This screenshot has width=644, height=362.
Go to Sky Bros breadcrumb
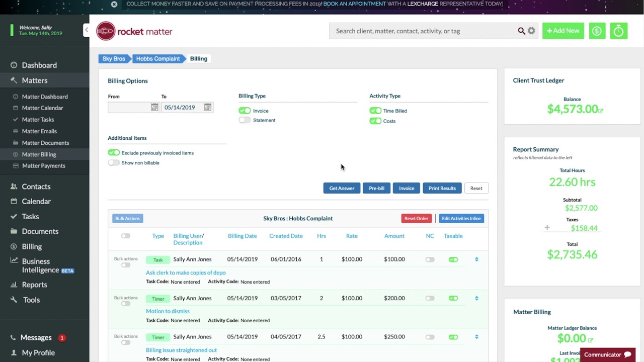(114, 59)
